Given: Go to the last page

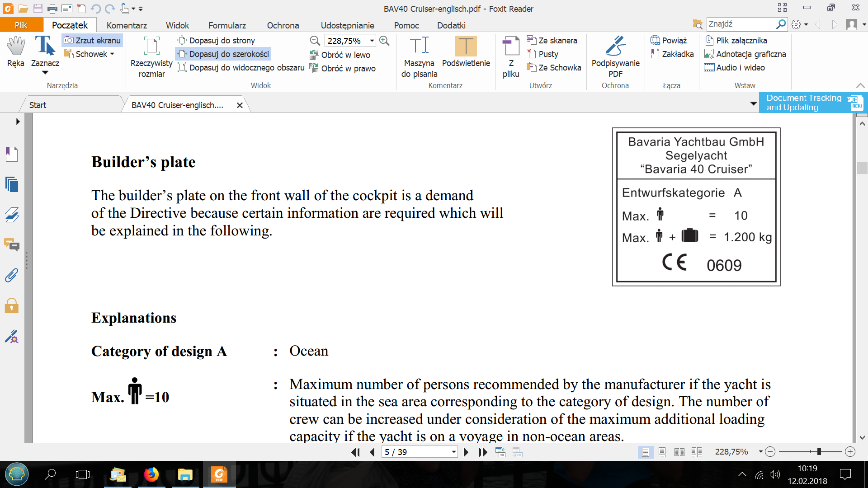Looking at the screenshot, I should (483, 452).
